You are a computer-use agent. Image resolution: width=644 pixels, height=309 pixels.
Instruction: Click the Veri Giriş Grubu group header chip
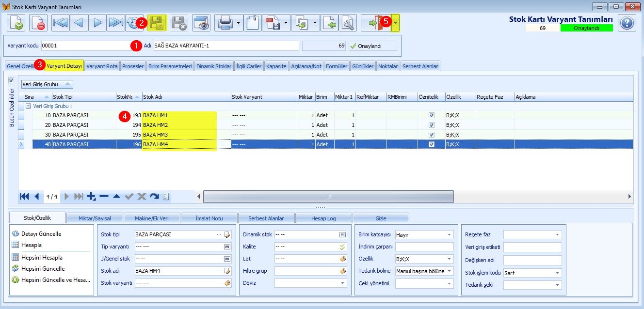[47, 84]
